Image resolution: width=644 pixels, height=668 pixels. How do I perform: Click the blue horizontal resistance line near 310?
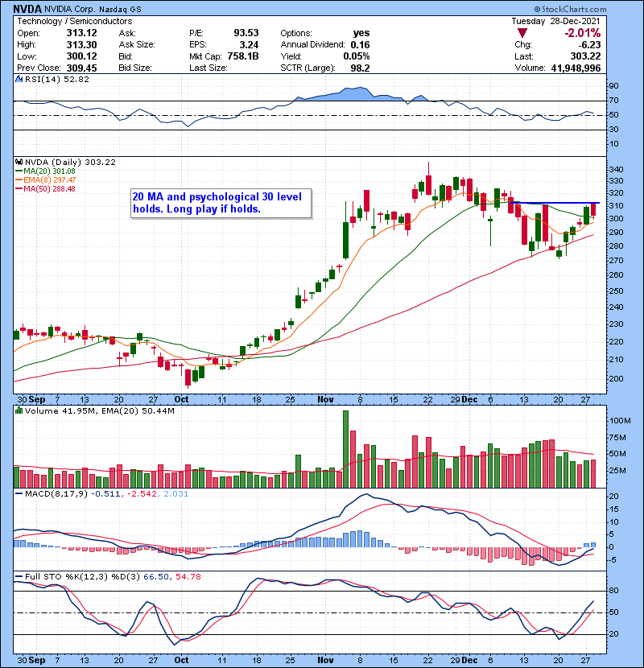(x=555, y=203)
